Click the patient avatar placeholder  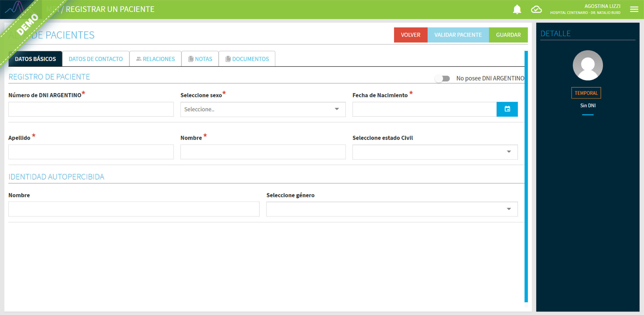(588, 65)
